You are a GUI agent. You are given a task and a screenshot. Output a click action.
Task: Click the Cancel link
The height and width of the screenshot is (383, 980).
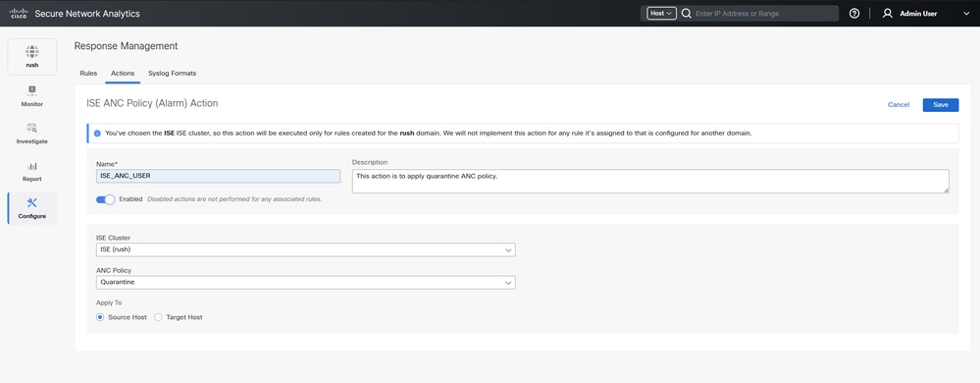(899, 105)
